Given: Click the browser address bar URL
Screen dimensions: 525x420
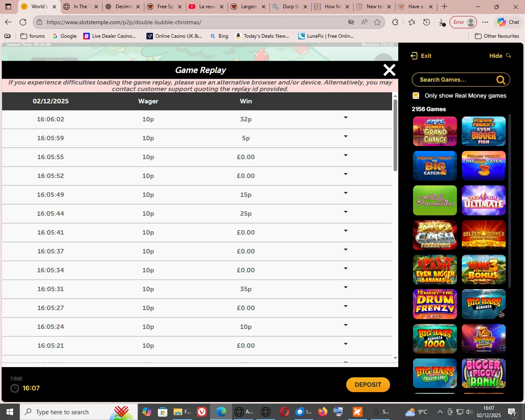Looking at the screenshot, I should point(124,22).
